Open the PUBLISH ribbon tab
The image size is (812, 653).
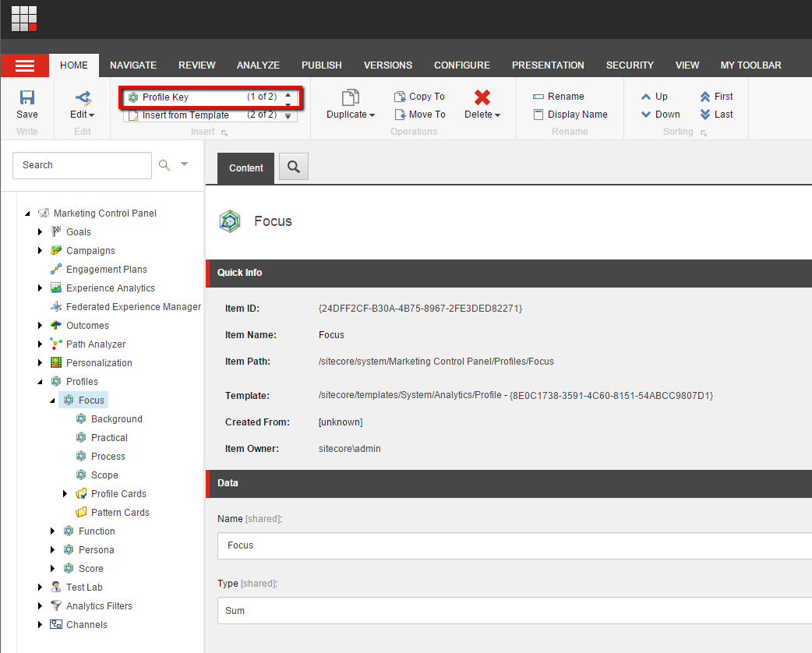coord(322,65)
